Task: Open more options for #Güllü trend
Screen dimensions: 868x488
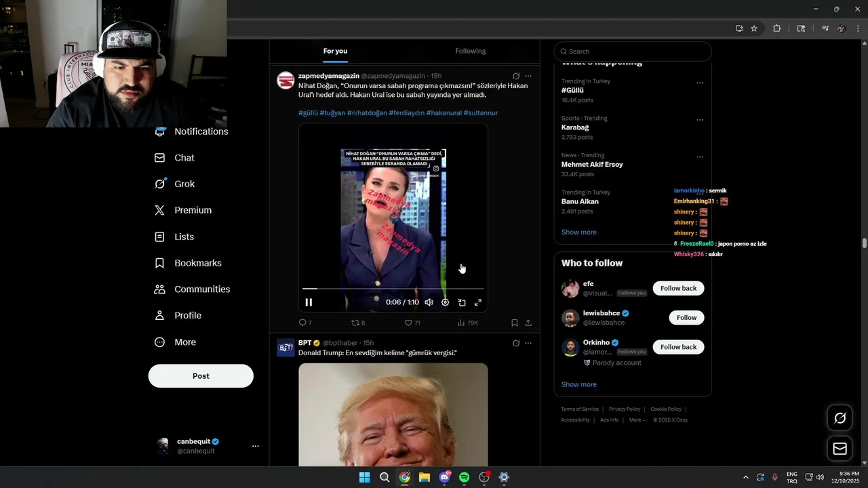Action: (x=700, y=83)
